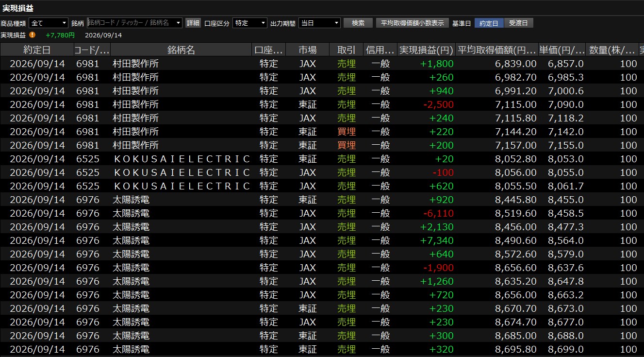644x357 pixels.
Task: Expand the 銘柄 code search dropdown arrow
Action: point(179,23)
